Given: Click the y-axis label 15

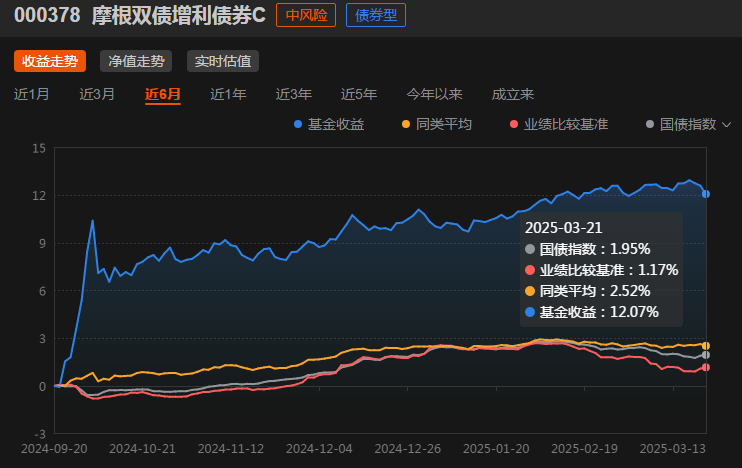Looking at the screenshot, I should pyautogui.click(x=39, y=148).
